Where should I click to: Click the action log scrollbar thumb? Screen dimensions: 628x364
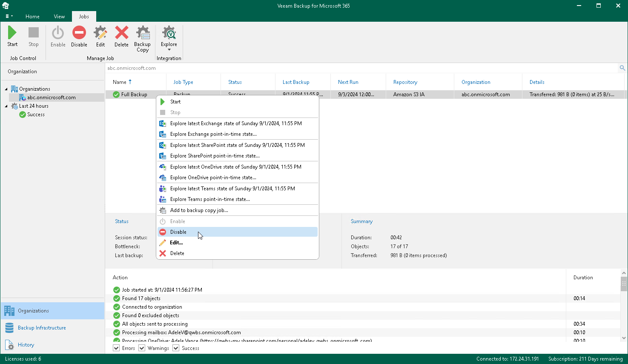click(624, 284)
